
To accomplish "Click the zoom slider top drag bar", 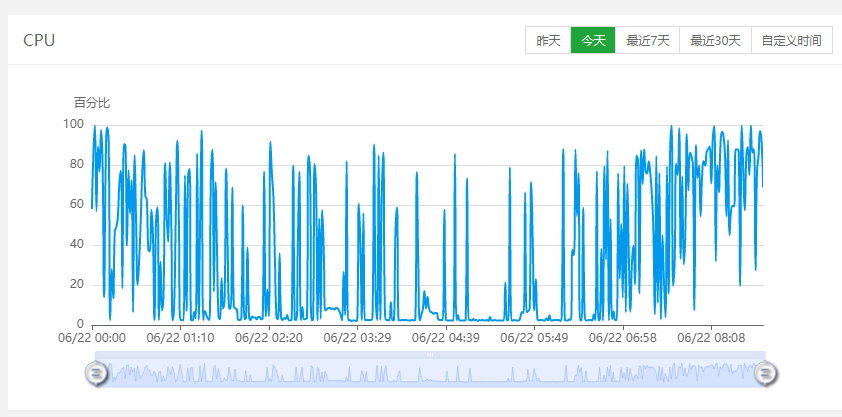I will (430, 355).
